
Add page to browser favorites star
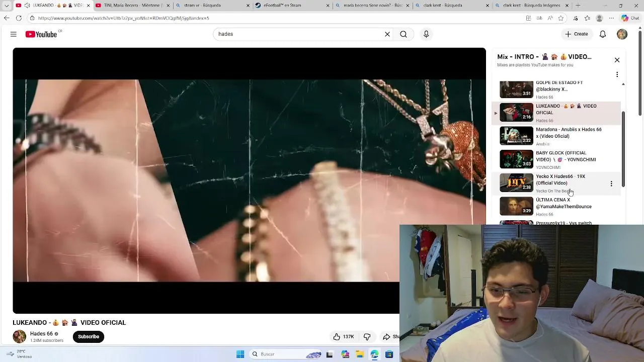click(561, 18)
